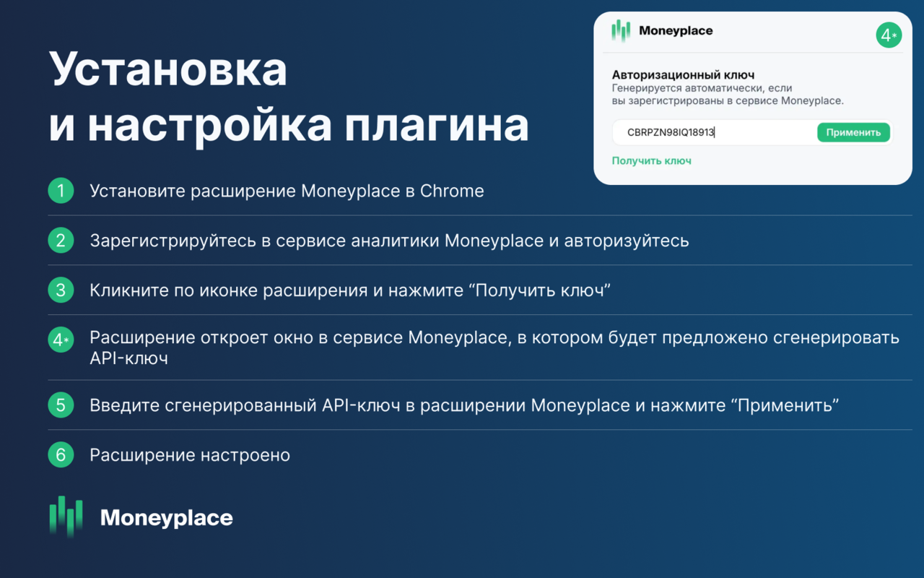Click the step text "Расширение настроено"

coord(189,454)
